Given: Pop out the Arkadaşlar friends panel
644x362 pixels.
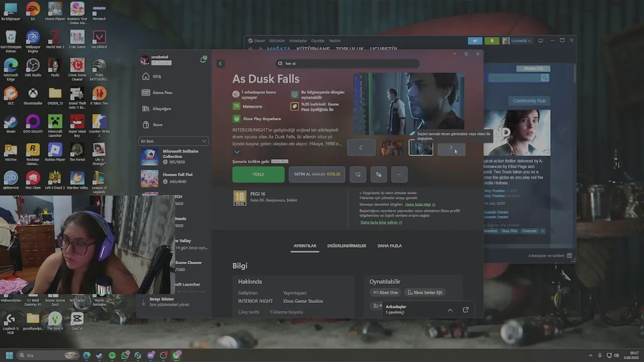Looking at the screenshot, I should 465,310.
